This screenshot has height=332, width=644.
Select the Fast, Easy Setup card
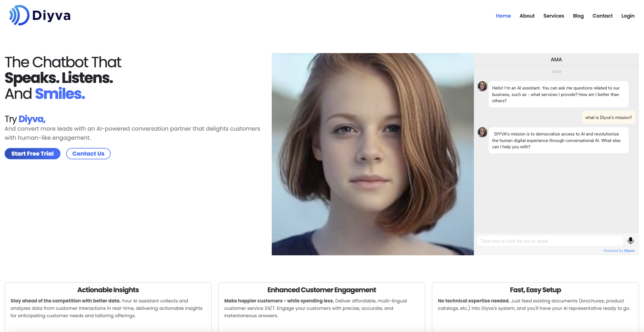click(x=535, y=307)
